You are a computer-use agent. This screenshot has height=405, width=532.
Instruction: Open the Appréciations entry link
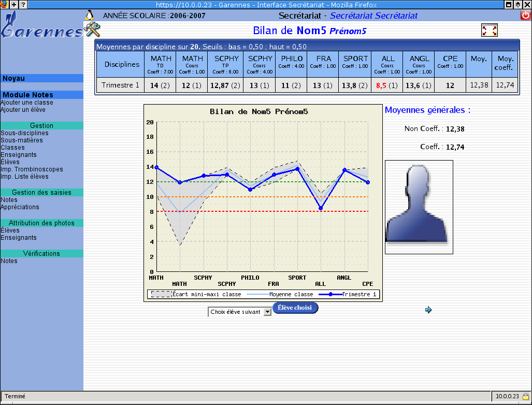pos(20,207)
